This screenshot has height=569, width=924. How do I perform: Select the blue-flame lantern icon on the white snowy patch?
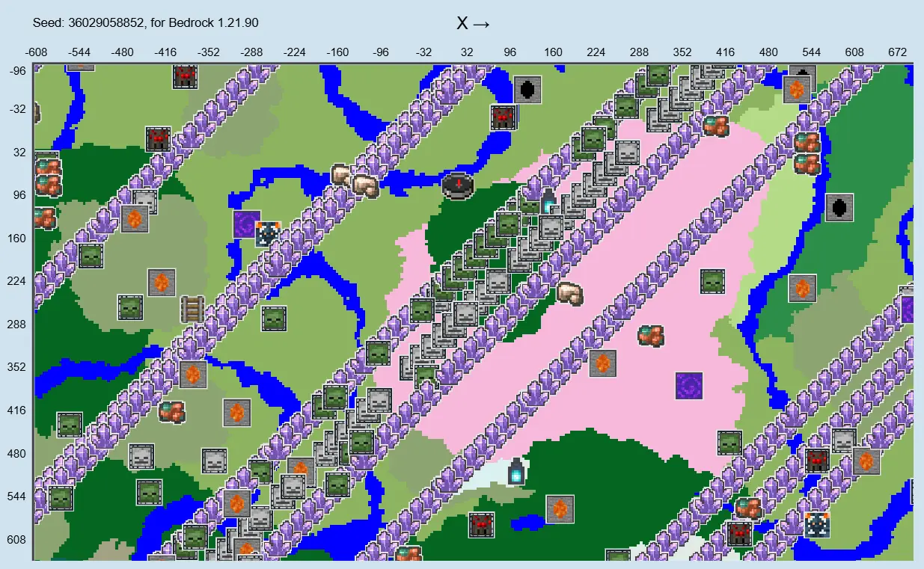tap(516, 472)
